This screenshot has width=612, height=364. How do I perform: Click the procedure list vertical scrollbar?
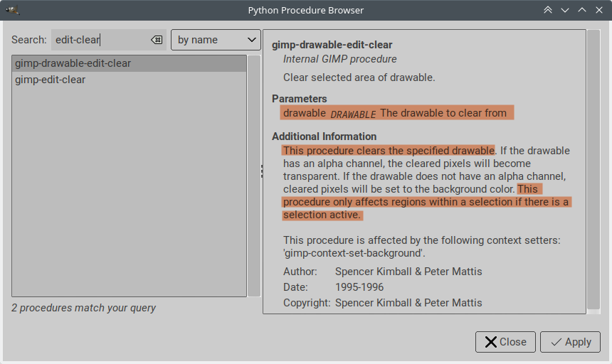point(253,176)
